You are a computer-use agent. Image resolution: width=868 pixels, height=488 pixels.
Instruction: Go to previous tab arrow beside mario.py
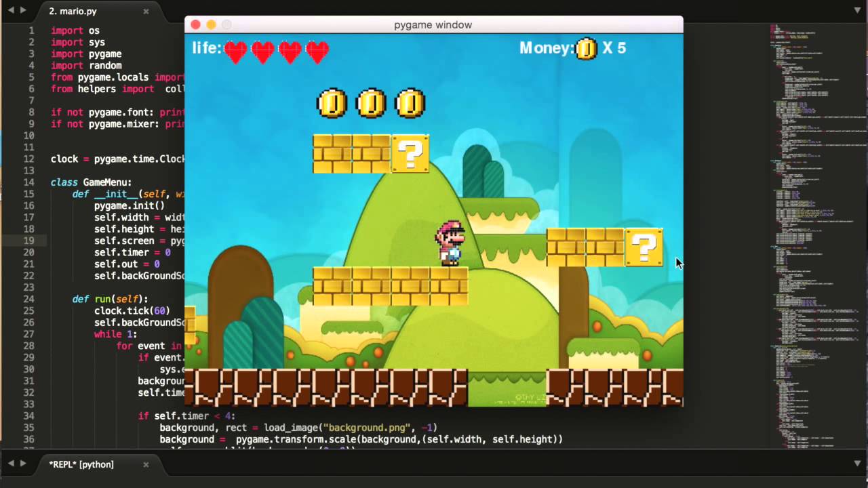point(10,10)
